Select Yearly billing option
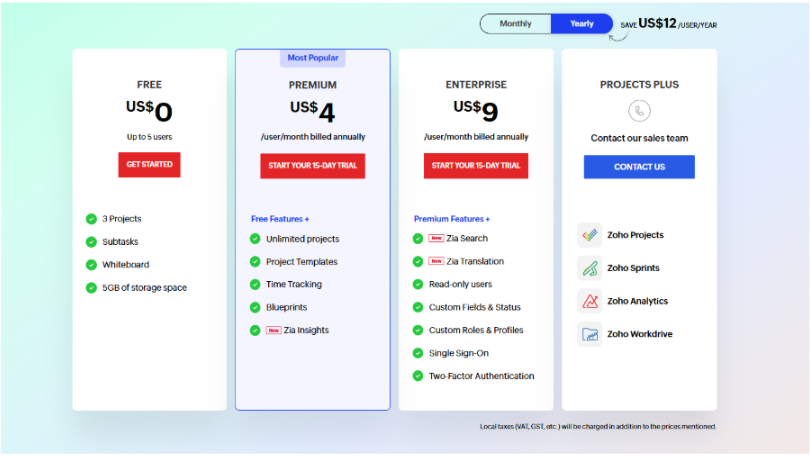Image resolution: width=810 pixels, height=457 pixels. (x=582, y=24)
